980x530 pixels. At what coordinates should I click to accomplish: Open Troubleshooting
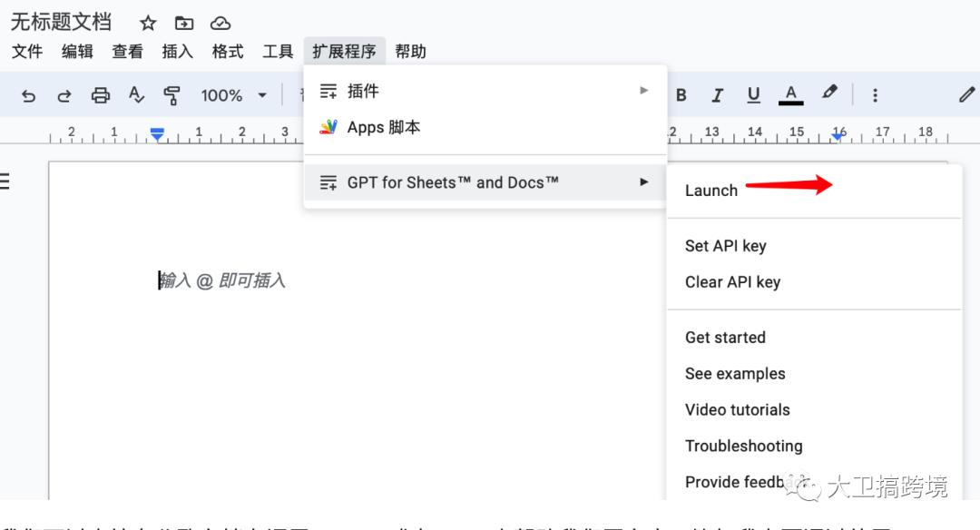pos(814,447)
